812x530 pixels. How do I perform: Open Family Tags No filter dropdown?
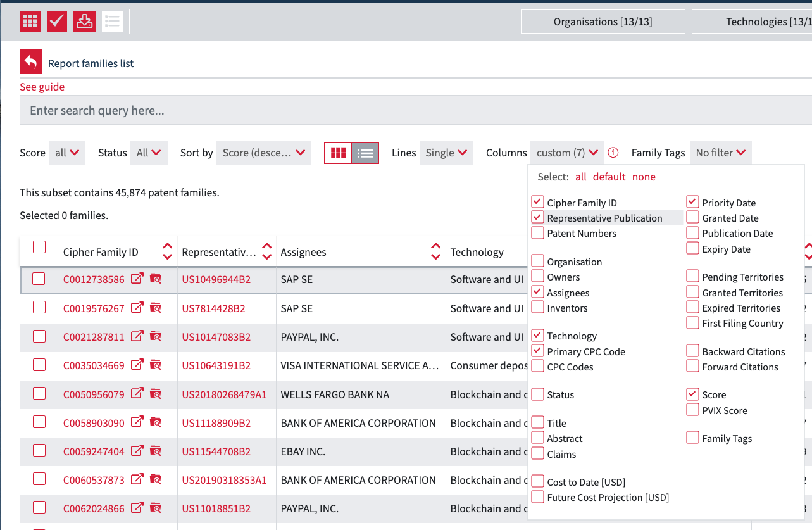click(721, 153)
